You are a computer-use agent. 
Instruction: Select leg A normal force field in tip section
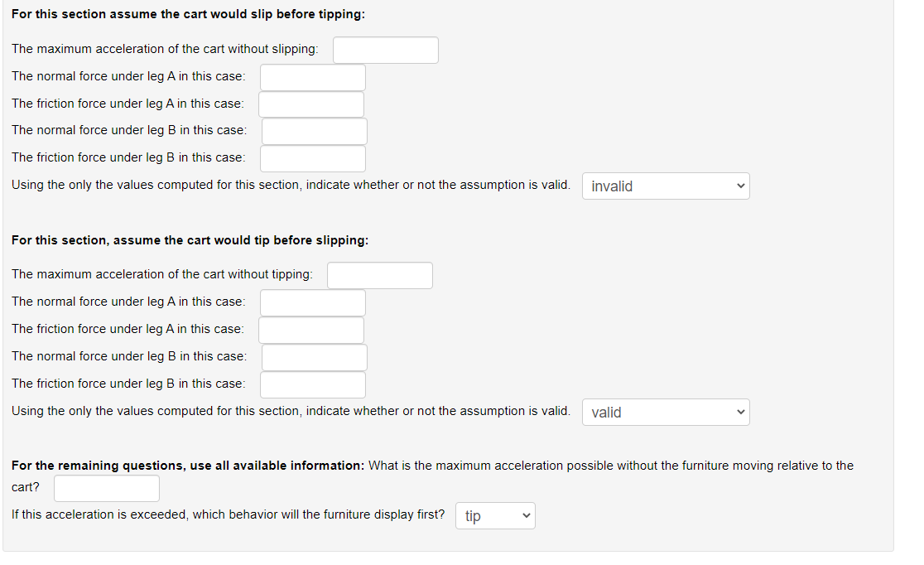pyautogui.click(x=313, y=302)
